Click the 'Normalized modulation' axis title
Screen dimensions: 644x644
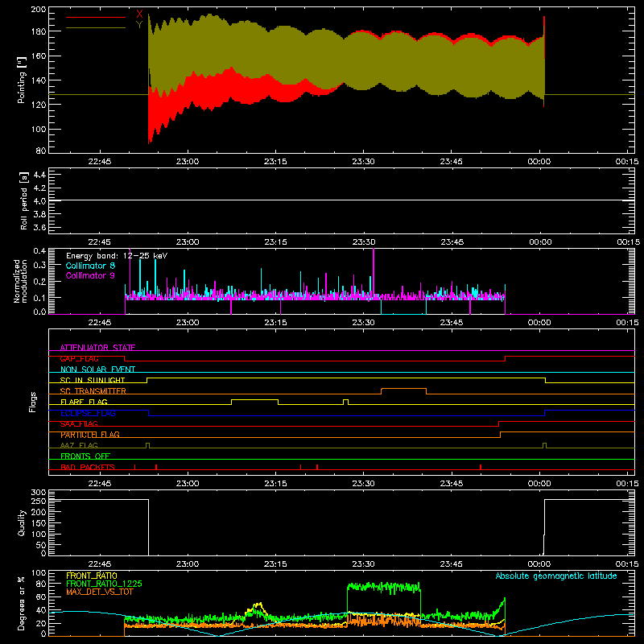(x=21, y=281)
